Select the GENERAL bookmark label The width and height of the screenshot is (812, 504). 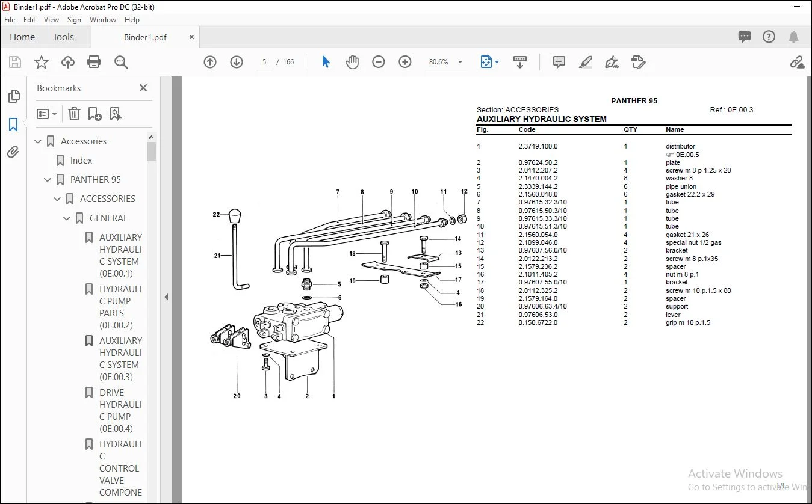(x=108, y=218)
